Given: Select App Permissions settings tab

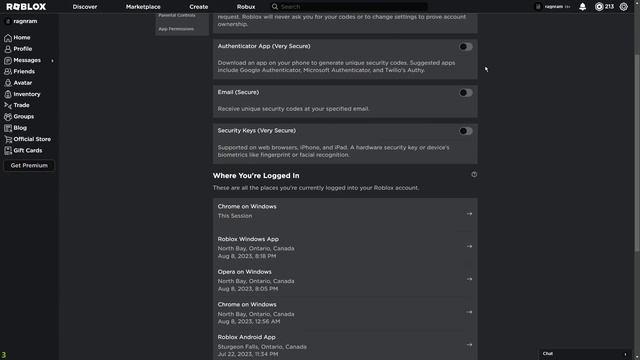Looking at the screenshot, I should [x=176, y=29].
